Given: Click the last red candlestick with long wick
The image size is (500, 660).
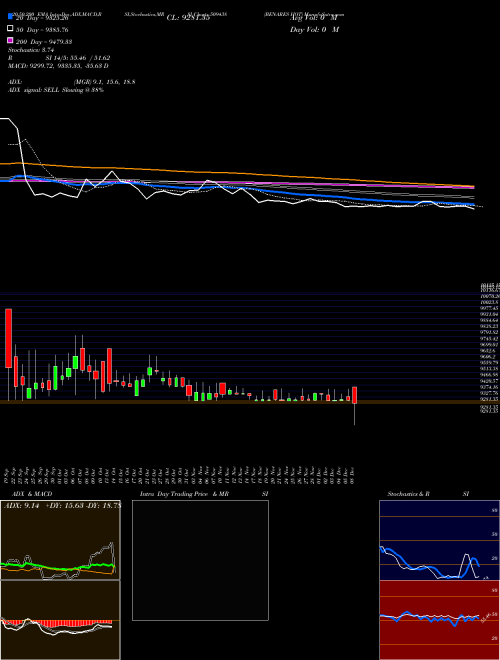Looking at the screenshot, I should coord(354,396).
